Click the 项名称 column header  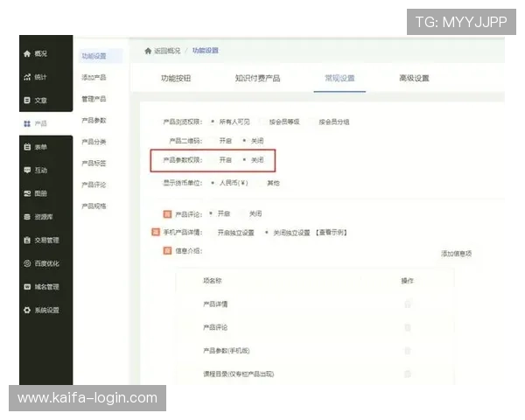pos(213,281)
